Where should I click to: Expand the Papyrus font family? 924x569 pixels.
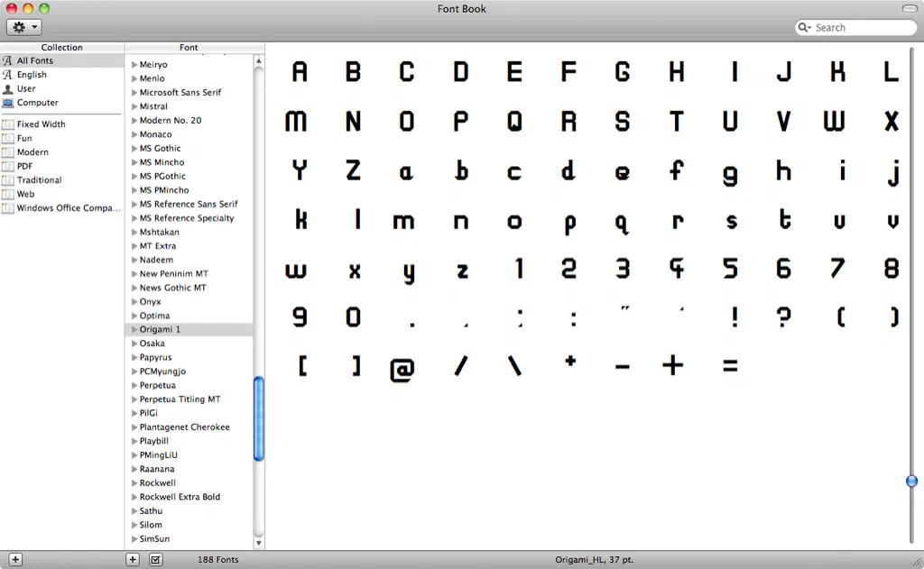tap(134, 358)
